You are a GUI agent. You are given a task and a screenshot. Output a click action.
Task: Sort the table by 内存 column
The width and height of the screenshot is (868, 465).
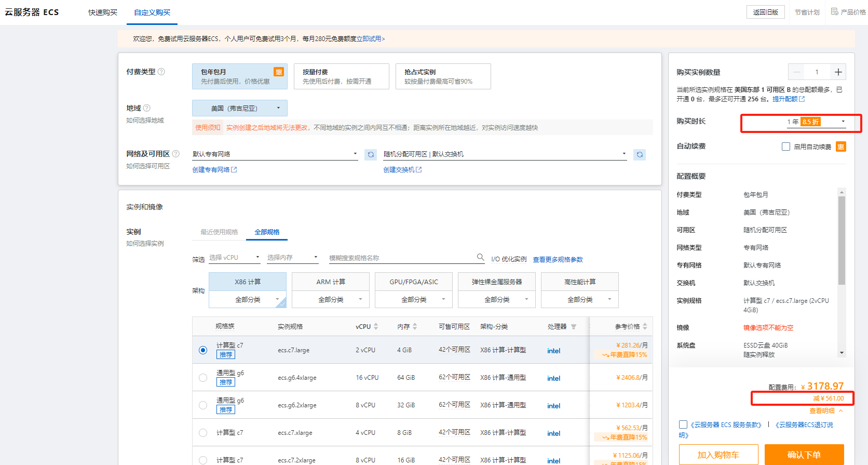point(415,326)
